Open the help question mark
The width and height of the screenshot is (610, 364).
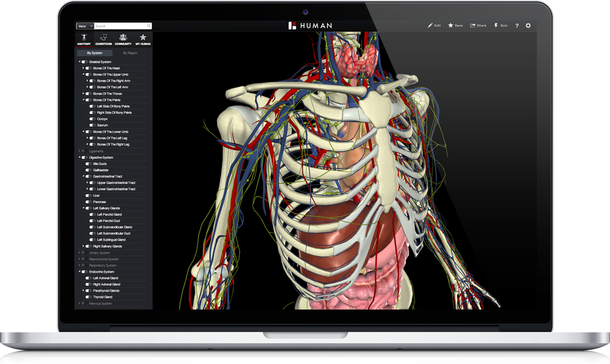pos(516,26)
